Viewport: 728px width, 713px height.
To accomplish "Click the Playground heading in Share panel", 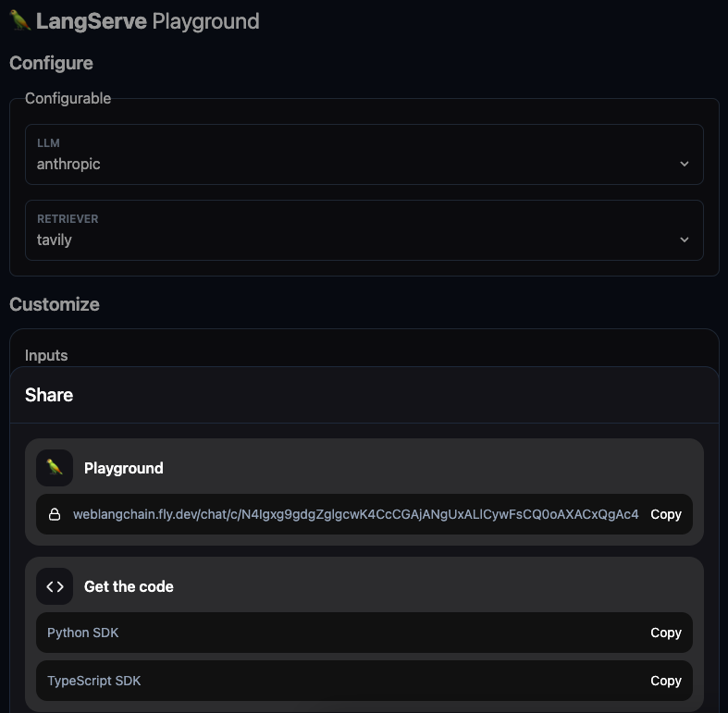I will coord(124,468).
